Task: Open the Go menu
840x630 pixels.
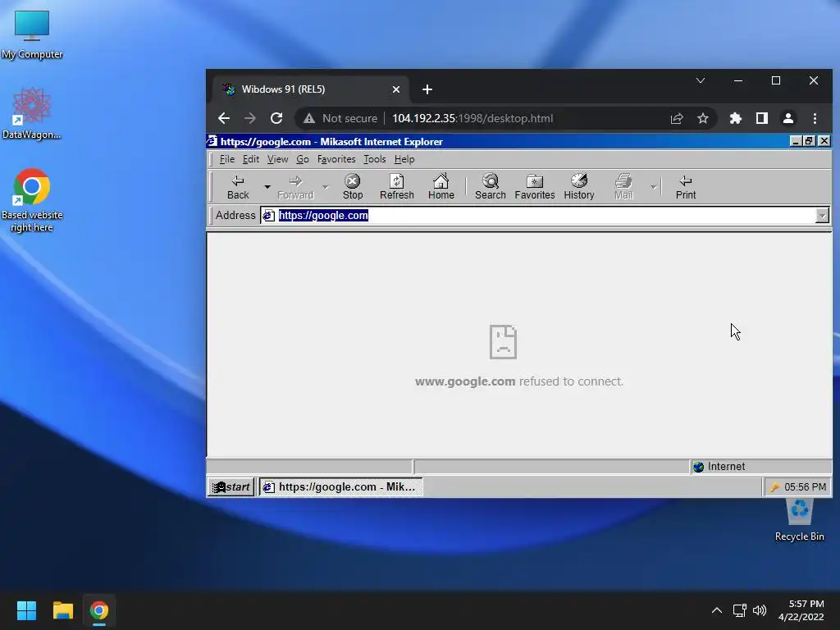Action: [303, 159]
